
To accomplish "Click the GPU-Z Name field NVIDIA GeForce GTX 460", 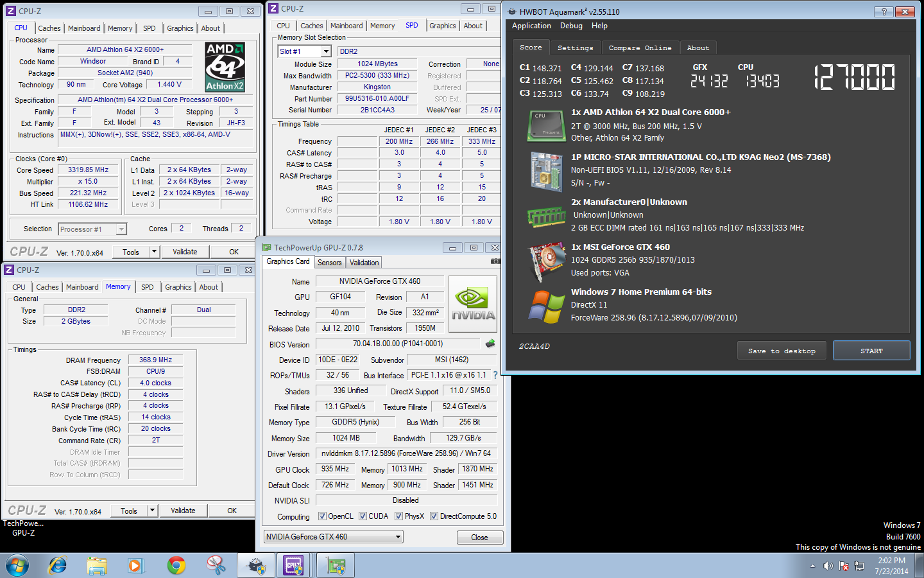I will pyautogui.click(x=379, y=281).
